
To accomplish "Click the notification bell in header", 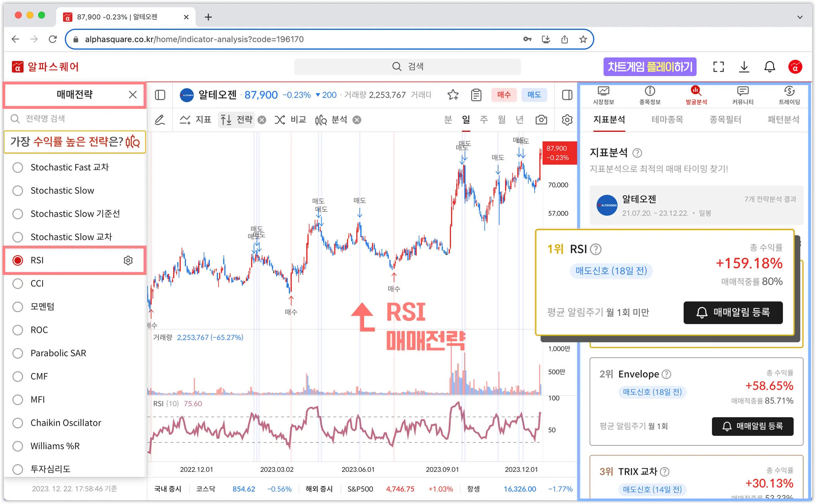I will point(769,67).
